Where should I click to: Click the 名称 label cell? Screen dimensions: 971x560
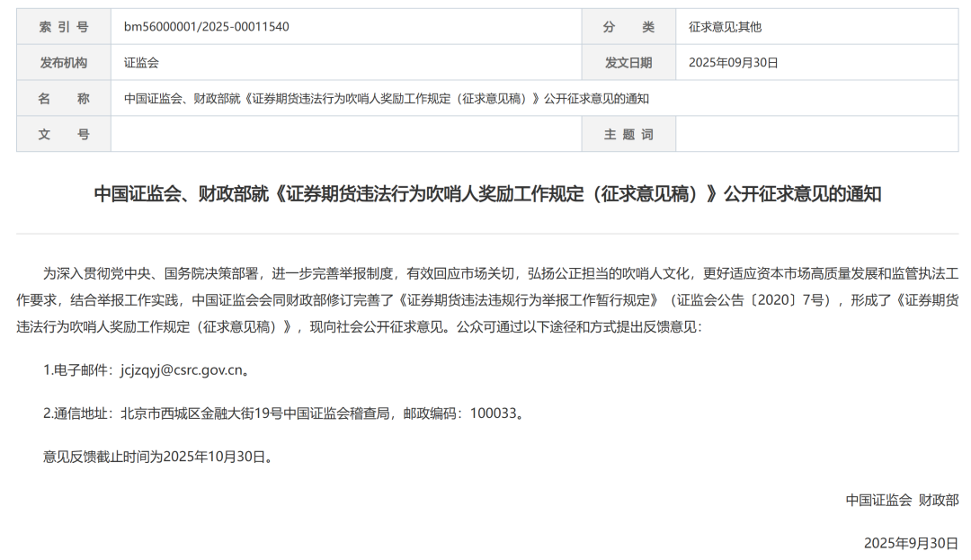[64, 98]
